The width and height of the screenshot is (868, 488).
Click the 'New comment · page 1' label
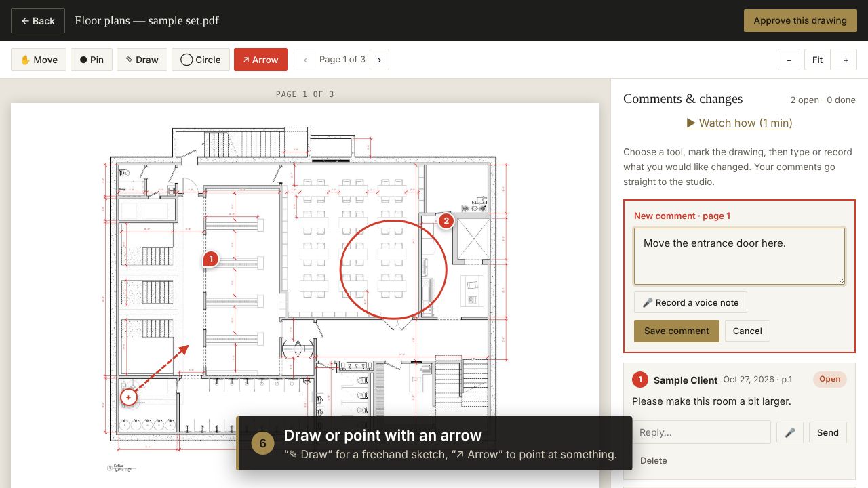pos(682,216)
